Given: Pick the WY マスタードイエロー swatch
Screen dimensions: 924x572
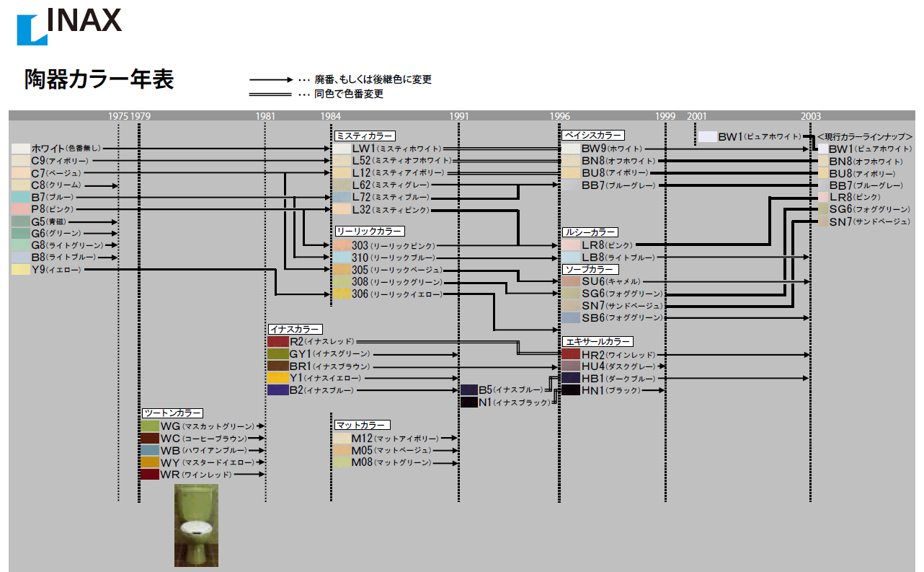Looking at the screenshot, I should click(150, 462).
